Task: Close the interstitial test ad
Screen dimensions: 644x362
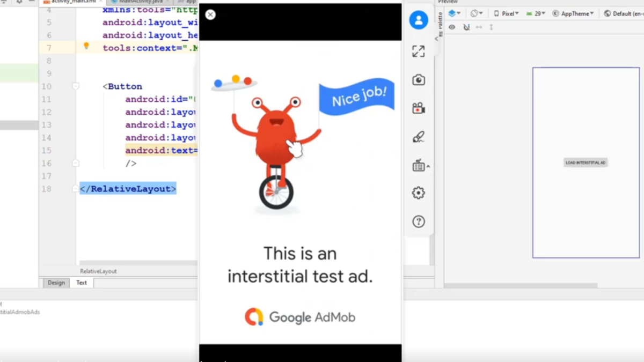Action: point(210,15)
